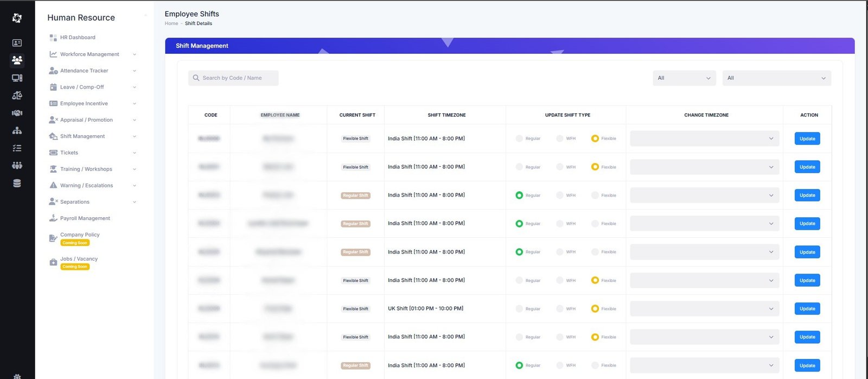This screenshot has width=868, height=379.
Task: Click the app logo at top-left
Action: click(17, 18)
